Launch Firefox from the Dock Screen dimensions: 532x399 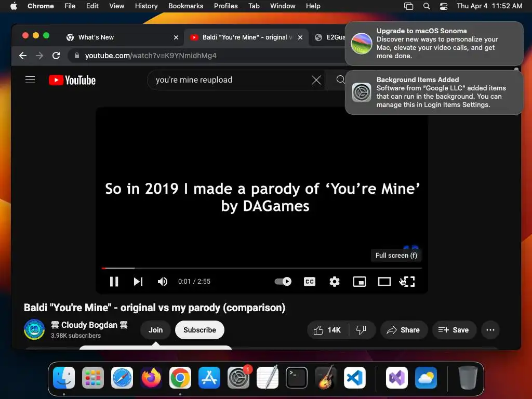pos(151,378)
